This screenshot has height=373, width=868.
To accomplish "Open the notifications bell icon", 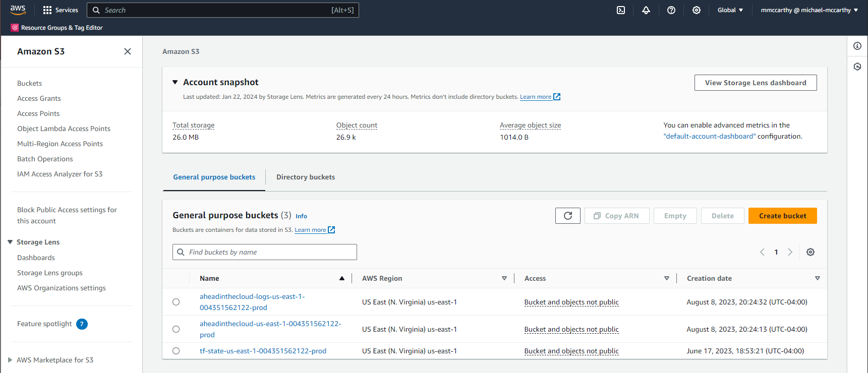I will coord(646,10).
